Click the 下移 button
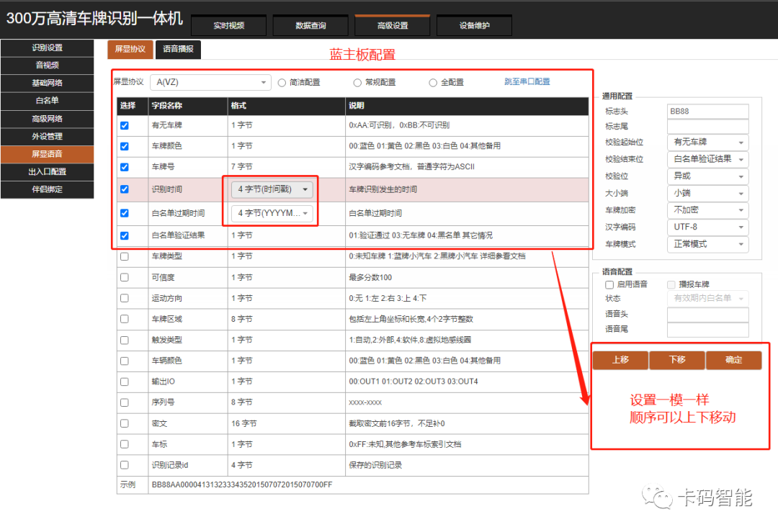Screen dimensions: 778x532 677,361
